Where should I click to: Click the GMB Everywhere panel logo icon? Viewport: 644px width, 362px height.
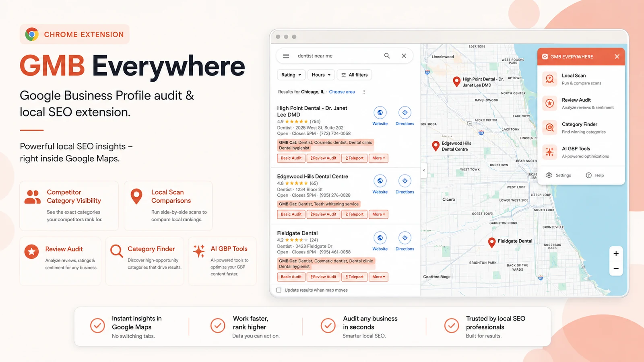545,57
